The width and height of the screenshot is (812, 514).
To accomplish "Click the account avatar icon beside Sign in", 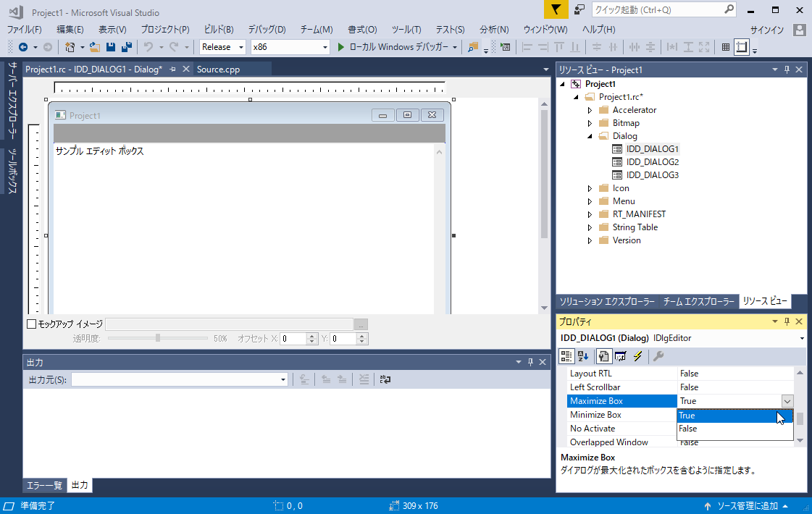I will [800, 30].
